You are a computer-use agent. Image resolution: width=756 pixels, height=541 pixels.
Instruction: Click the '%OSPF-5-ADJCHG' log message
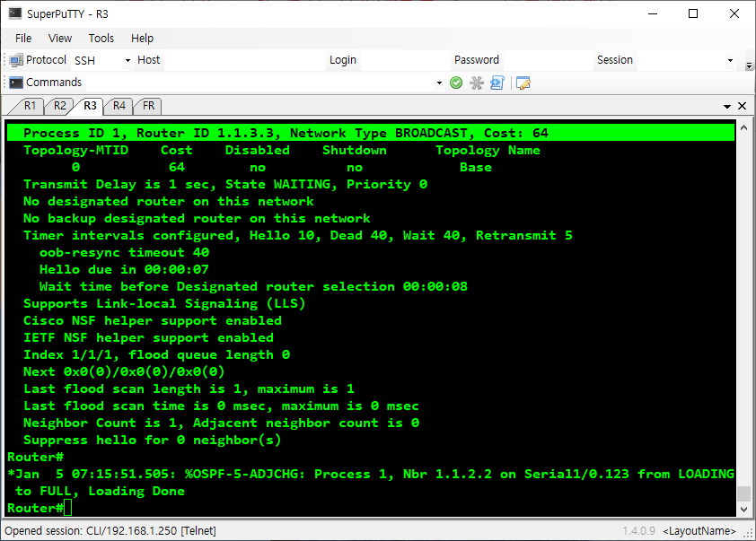[x=371, y=482]
